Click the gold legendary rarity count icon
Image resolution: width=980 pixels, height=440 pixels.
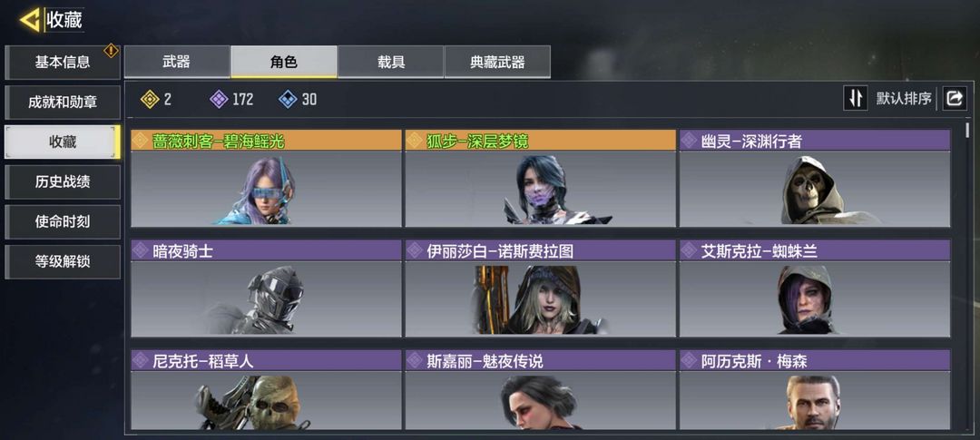click(150, 99)
